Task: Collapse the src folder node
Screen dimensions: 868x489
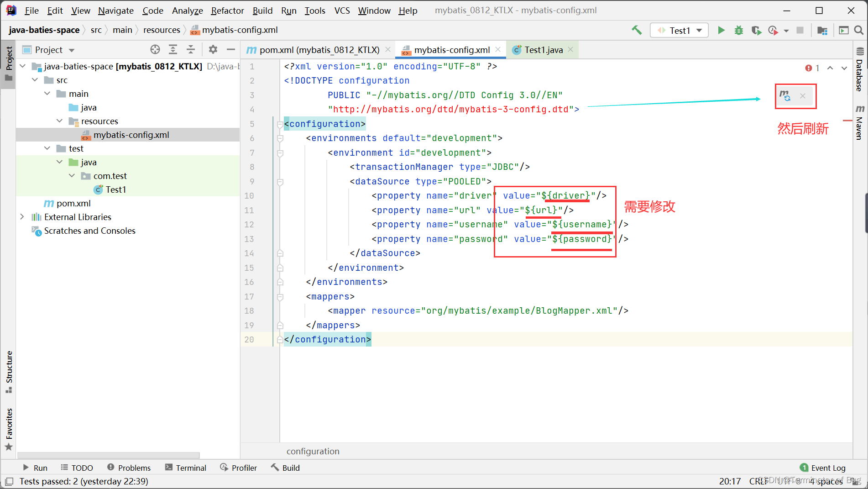Action: [x=35, y=80]
